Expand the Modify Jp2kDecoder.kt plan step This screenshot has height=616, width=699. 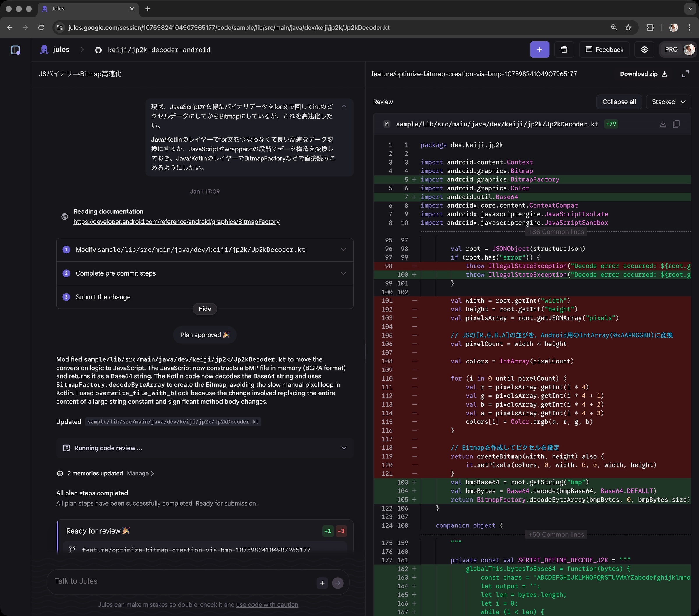(x=344, y=250)
